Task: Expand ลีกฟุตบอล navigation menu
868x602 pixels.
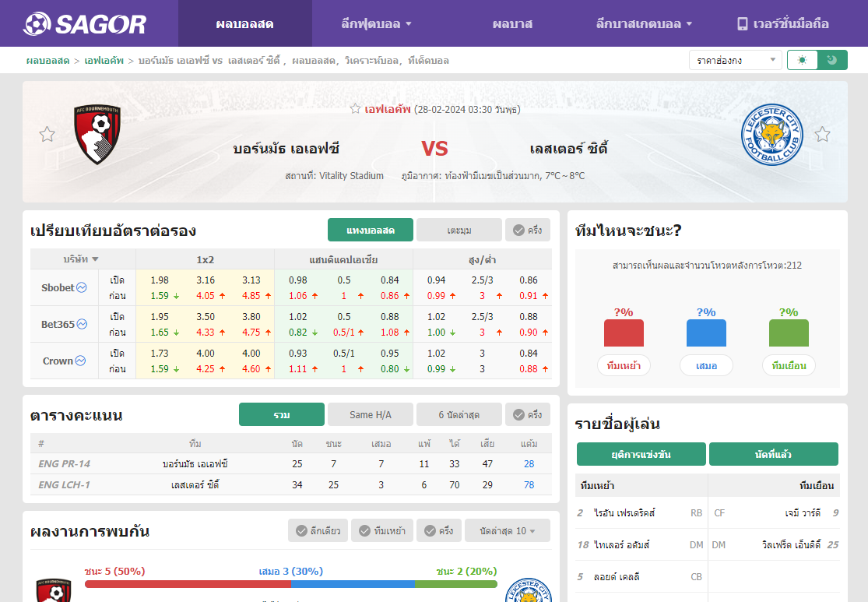Action: pyautogui.click(x=377, y=24)
